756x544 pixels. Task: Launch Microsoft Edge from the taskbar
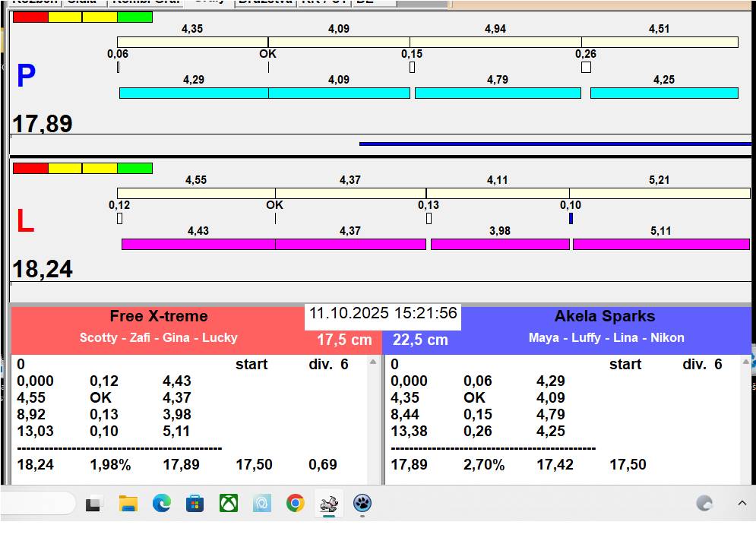161,503
